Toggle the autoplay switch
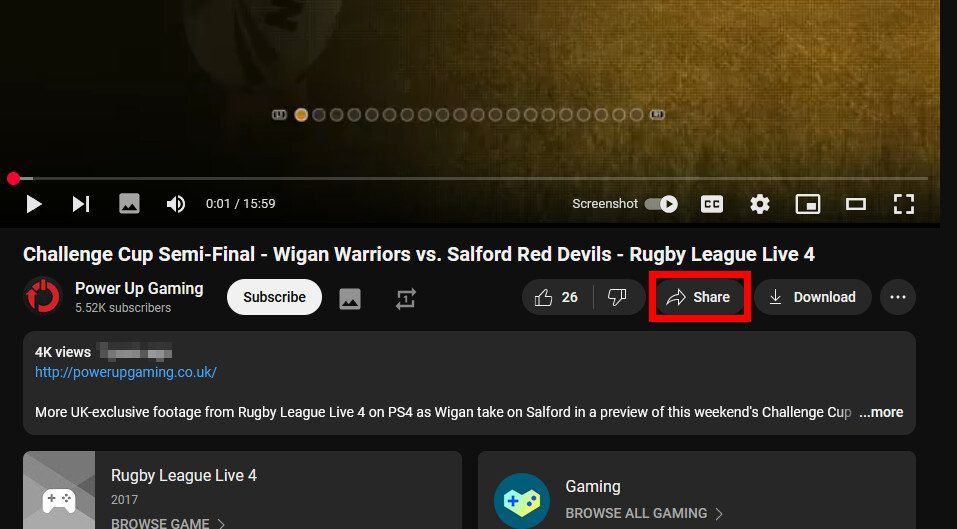The height and width of the screenshot is (529, 957). 662,204
